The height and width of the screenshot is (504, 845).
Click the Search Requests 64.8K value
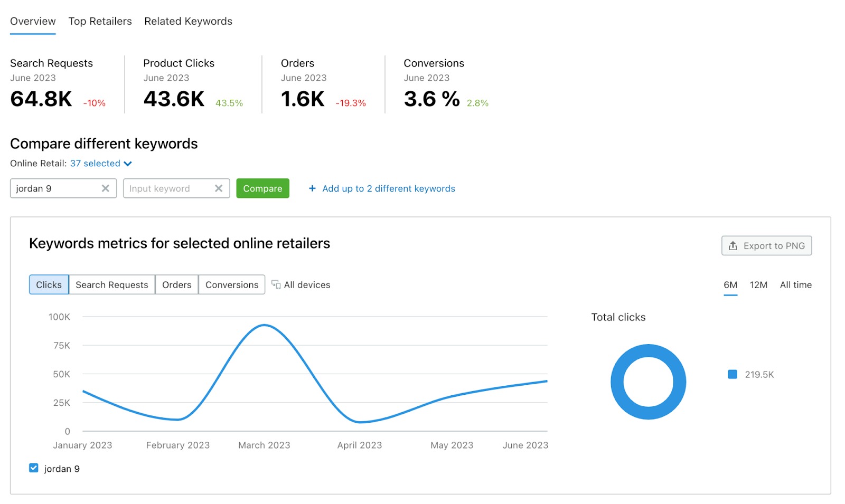pyautogui.click(x=41, y=99)
